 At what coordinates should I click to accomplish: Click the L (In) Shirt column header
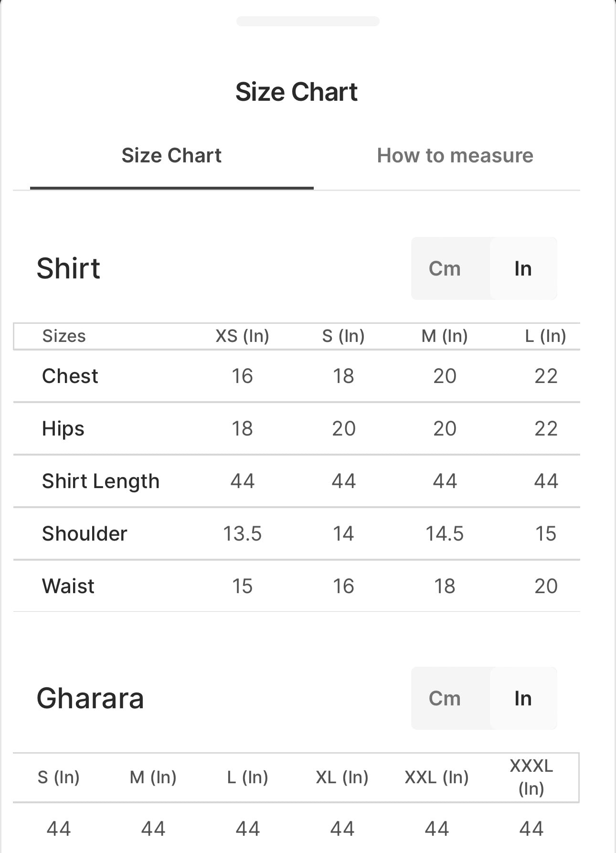click(545, 336)
